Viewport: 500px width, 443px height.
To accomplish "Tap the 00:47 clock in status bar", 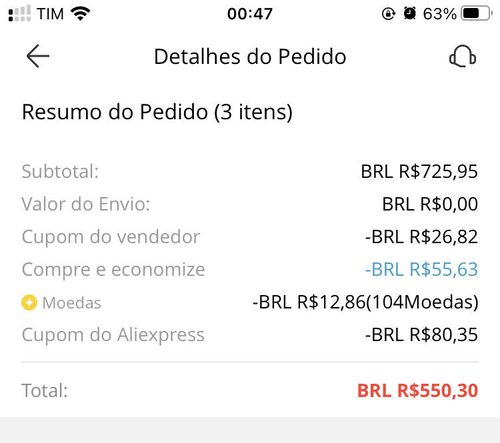I will click(250, 14).
